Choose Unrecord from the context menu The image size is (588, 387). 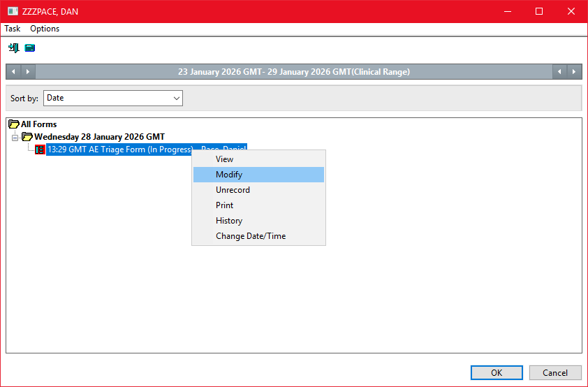pyautogui.click(x=233, y=190)
